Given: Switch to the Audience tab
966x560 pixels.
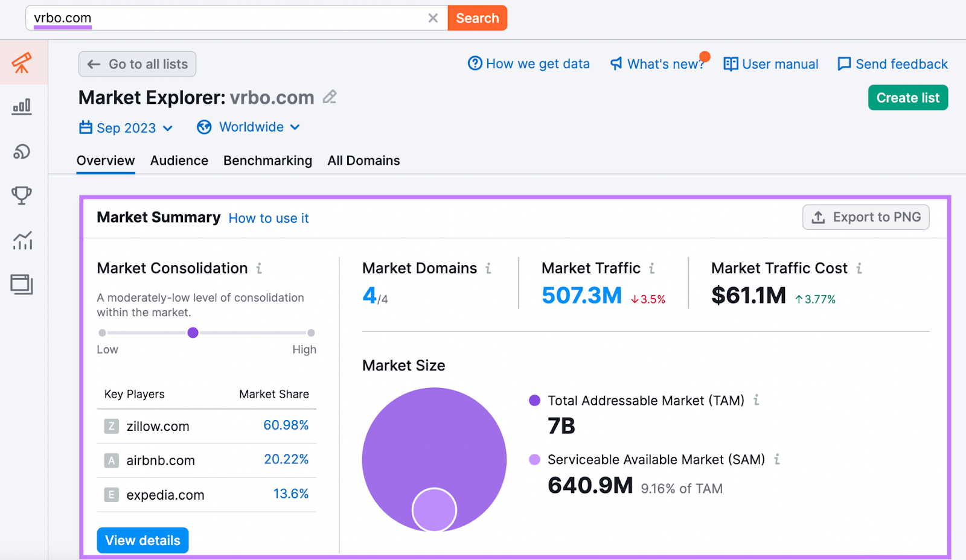Looking at the screenshot, I should coord(179,161).
